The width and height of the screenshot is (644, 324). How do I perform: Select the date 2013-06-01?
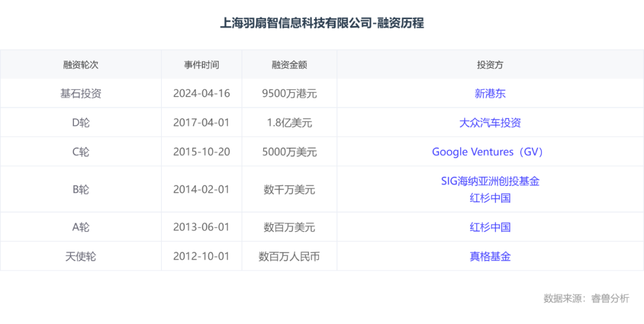(202, 227)
